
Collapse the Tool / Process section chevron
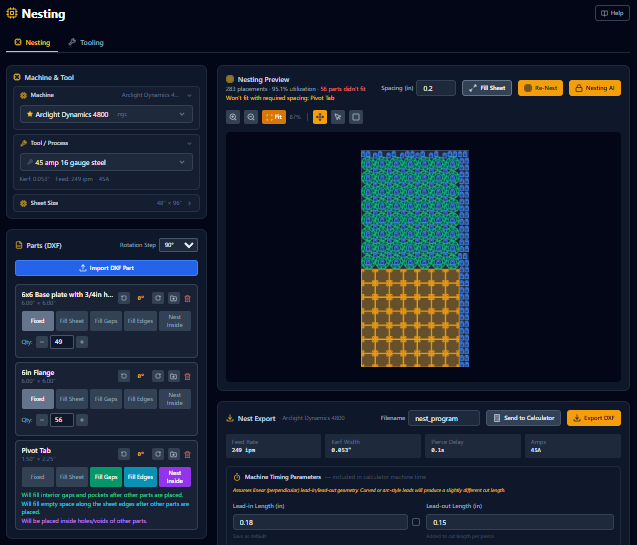[189, 143]
